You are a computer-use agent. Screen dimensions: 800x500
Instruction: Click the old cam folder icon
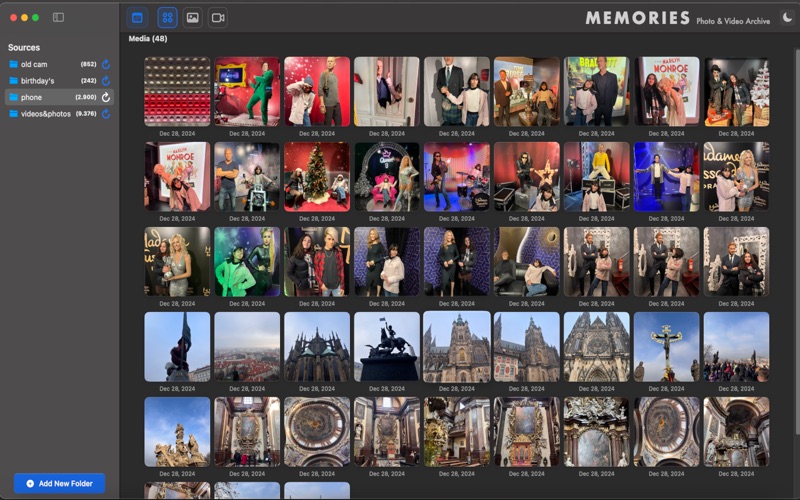[x=13, y=64]
